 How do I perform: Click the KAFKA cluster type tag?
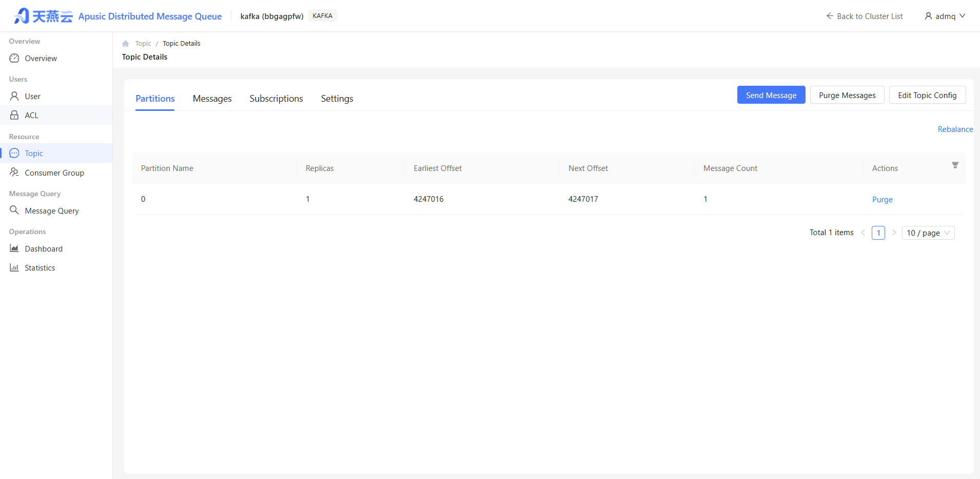tap(322, 16)
